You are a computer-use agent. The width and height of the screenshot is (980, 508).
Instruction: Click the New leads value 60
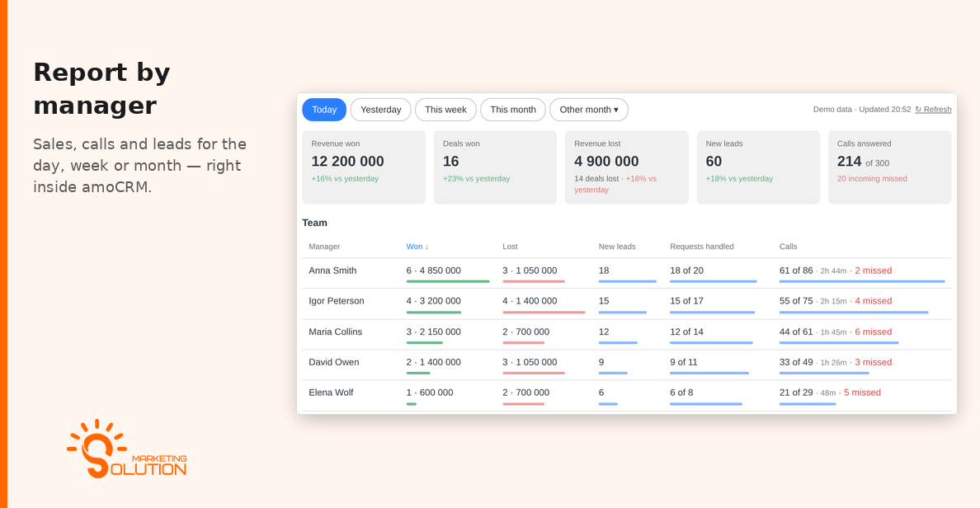pyautogui.click(x=714, y=161)
